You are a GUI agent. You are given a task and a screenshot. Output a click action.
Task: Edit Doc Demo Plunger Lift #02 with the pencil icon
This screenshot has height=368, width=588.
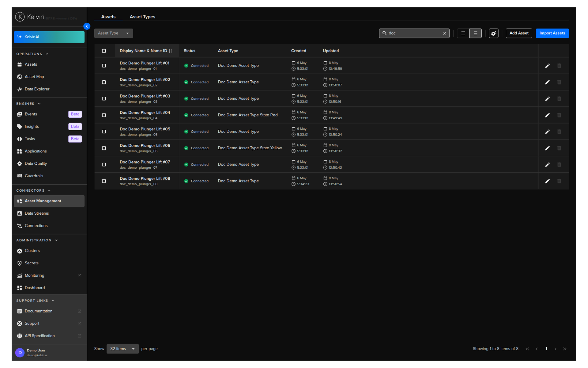[x=547, y=82]
